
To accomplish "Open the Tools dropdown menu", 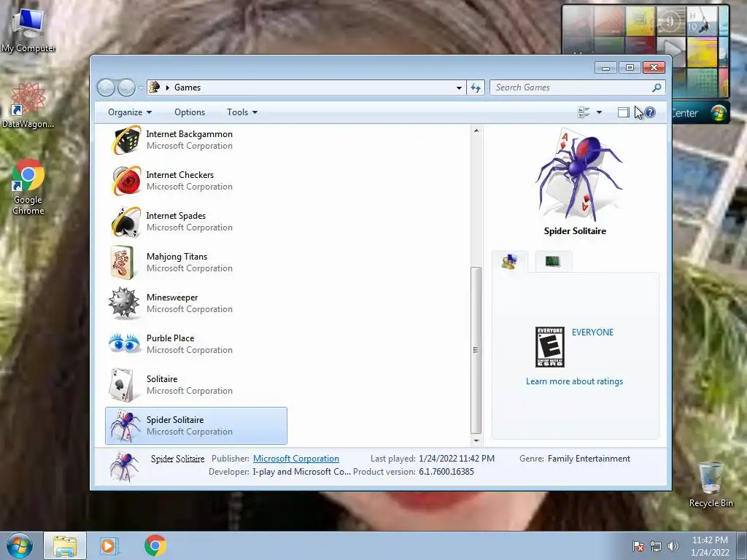I will click(242, 112).
